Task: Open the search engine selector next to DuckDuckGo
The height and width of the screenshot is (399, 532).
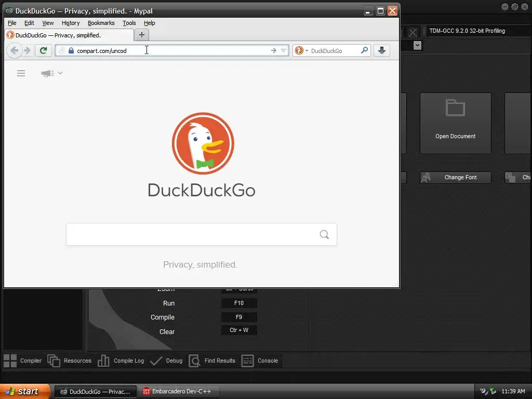Action: [301, 50]
